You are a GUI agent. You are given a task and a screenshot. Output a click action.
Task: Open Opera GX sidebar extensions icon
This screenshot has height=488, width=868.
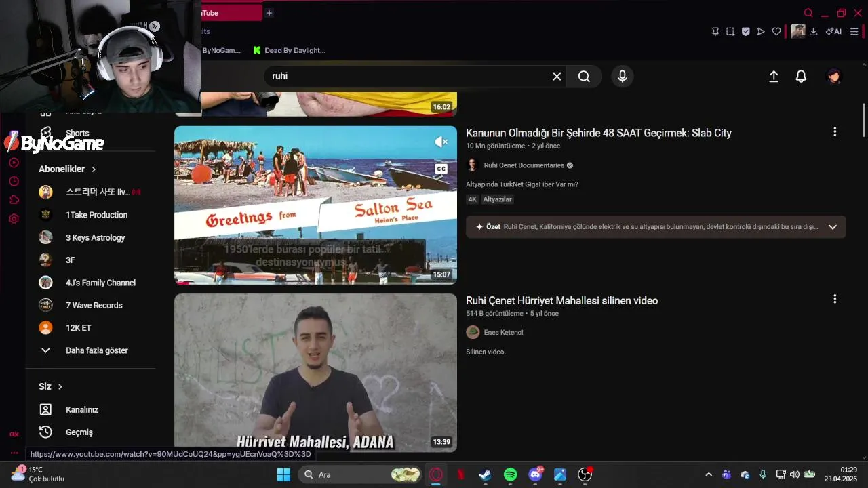pos(14,200)
